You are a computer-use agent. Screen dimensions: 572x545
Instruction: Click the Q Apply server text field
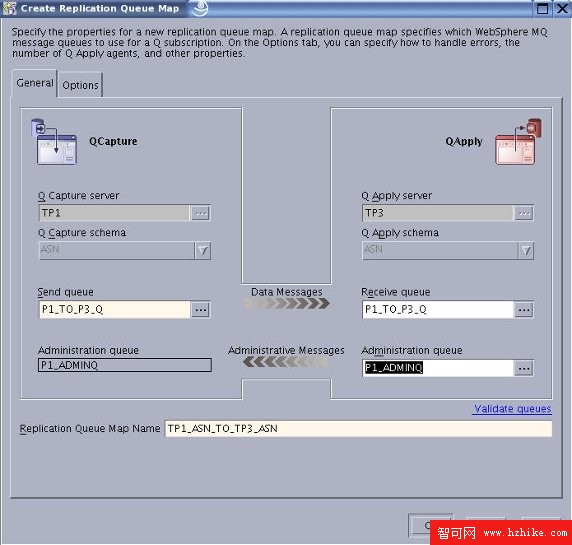click(x=438, y=213)
